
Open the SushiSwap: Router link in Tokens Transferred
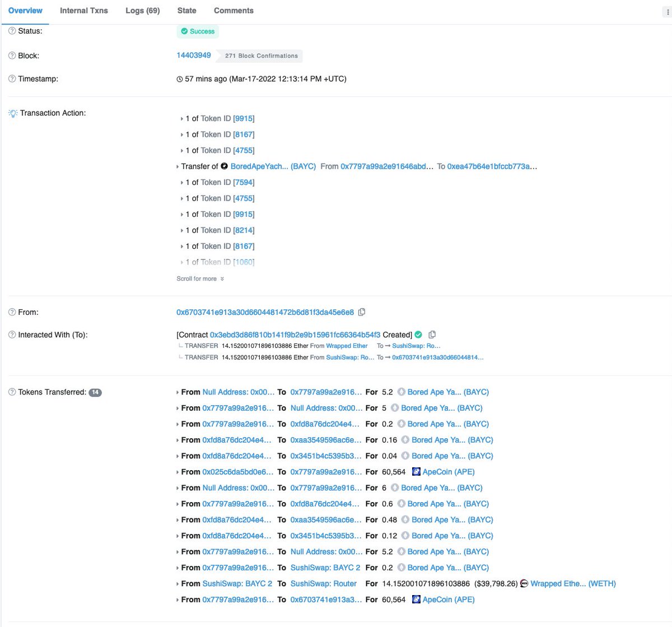click(324, 584)
